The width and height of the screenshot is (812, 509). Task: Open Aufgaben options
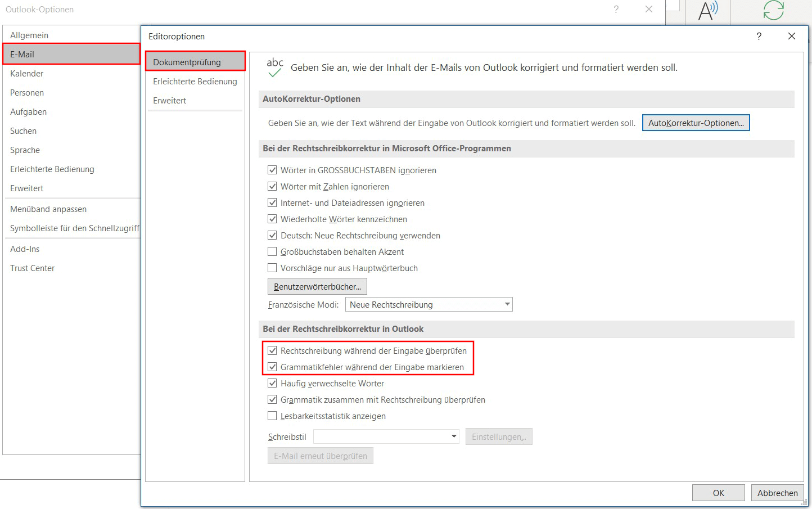(71, 111)
